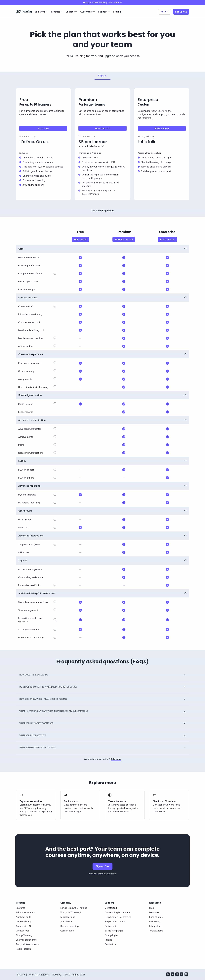Collapse the Core features section

pyautogui.click(x=185, y=248)
